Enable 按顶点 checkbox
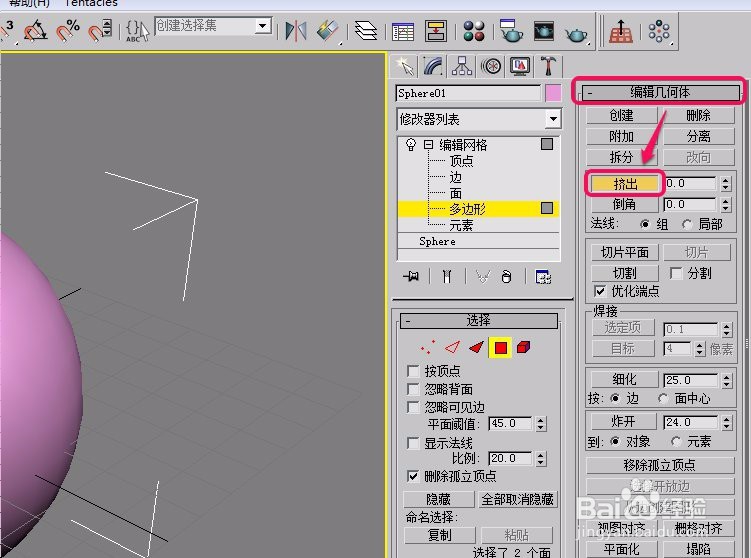751x558 pixels. 413,371
